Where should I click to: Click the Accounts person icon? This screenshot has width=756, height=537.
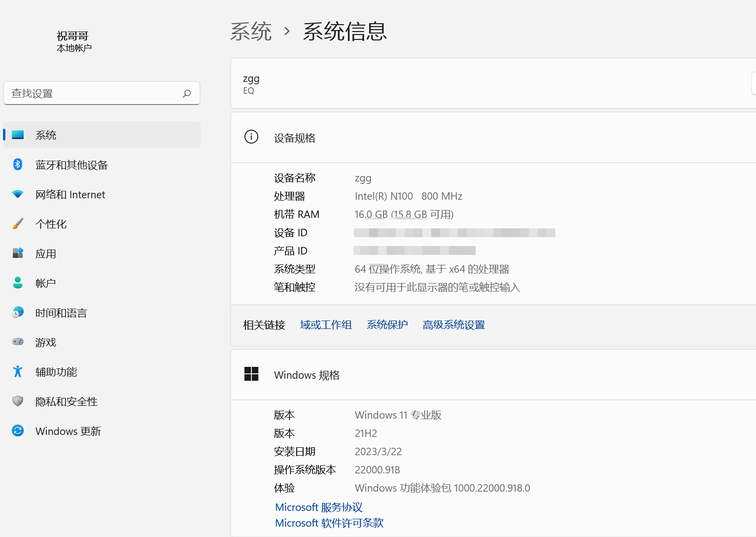(18, 283)
